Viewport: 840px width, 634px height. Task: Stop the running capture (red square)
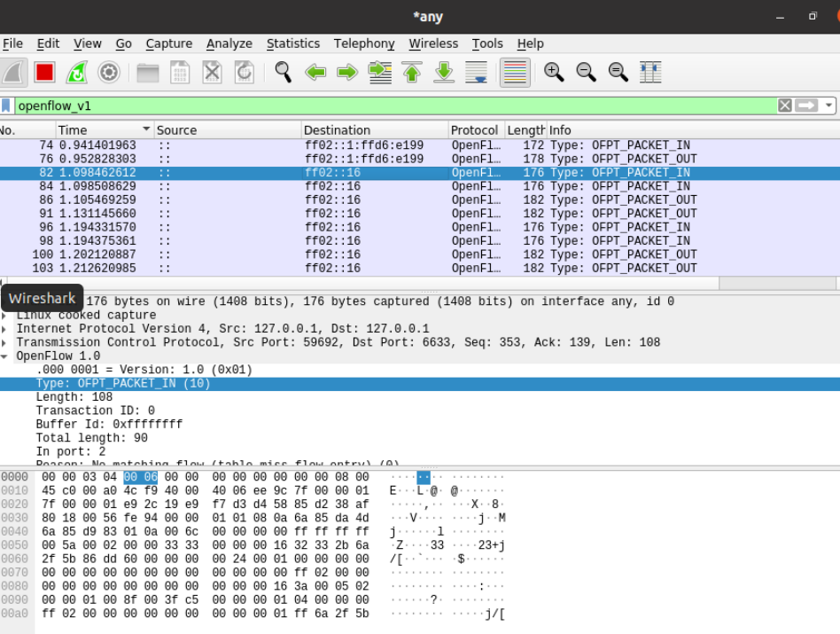(x=44, y=72)
